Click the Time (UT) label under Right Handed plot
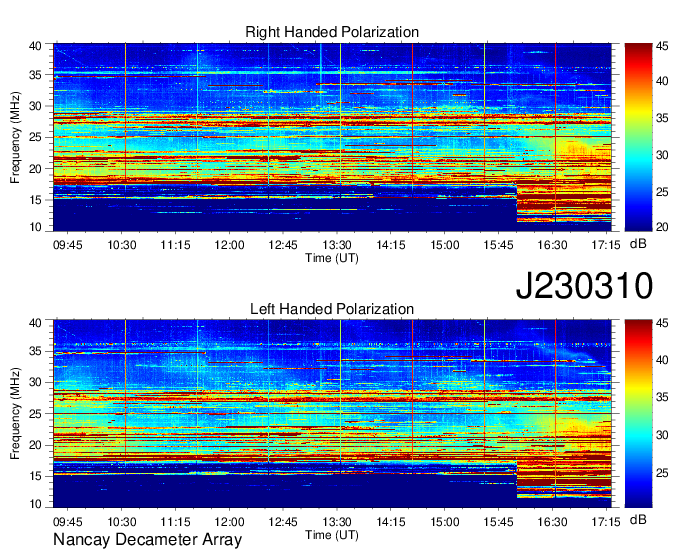The height and width of the screenshot is (552, 680). 332,258
